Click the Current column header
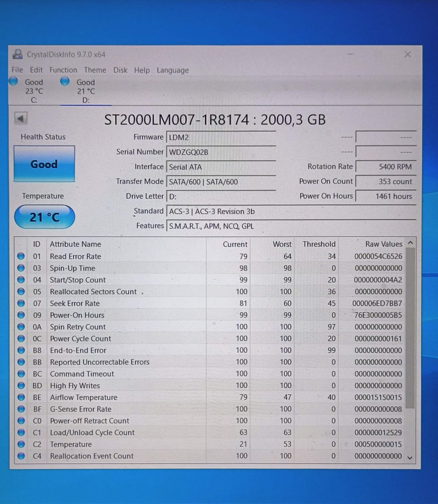 235,244
